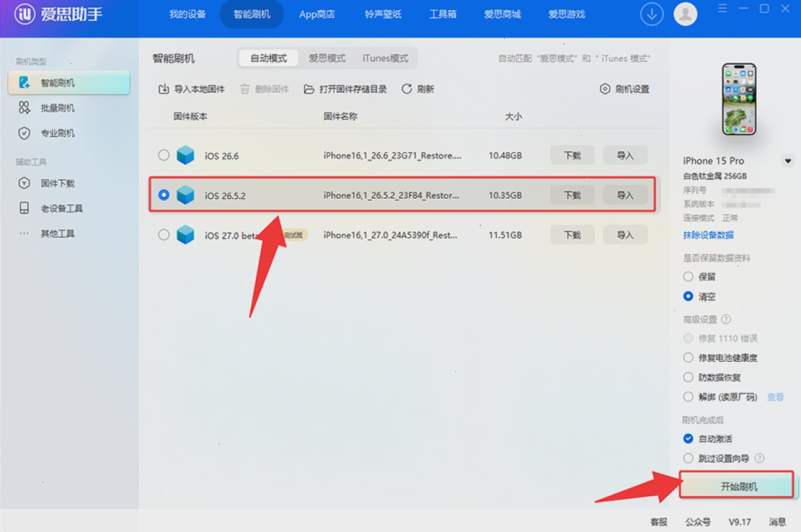Click the 抹除设备数据 link
Viewport: 801px width, 532px height.
pos(708,235)
